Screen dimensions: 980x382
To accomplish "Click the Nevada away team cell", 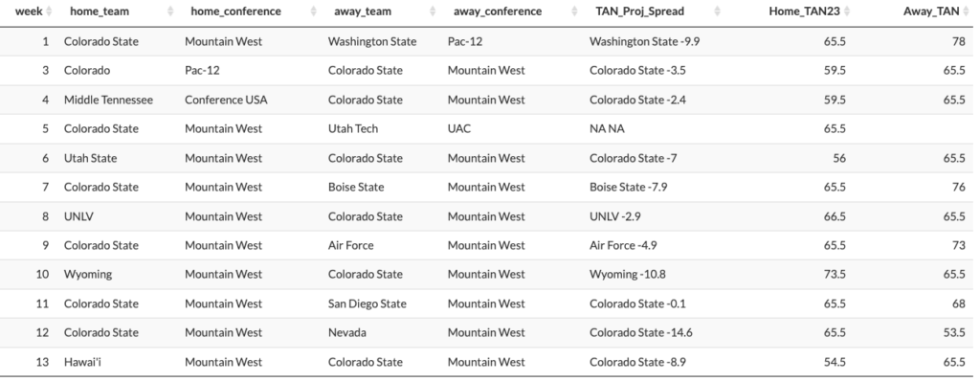I will coord(346,332).
